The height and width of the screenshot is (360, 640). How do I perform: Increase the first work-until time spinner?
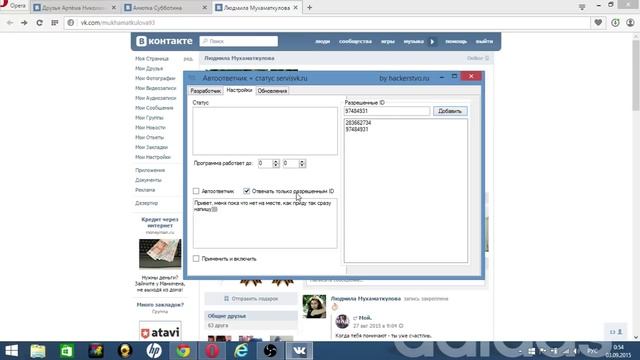click(276, 161)
